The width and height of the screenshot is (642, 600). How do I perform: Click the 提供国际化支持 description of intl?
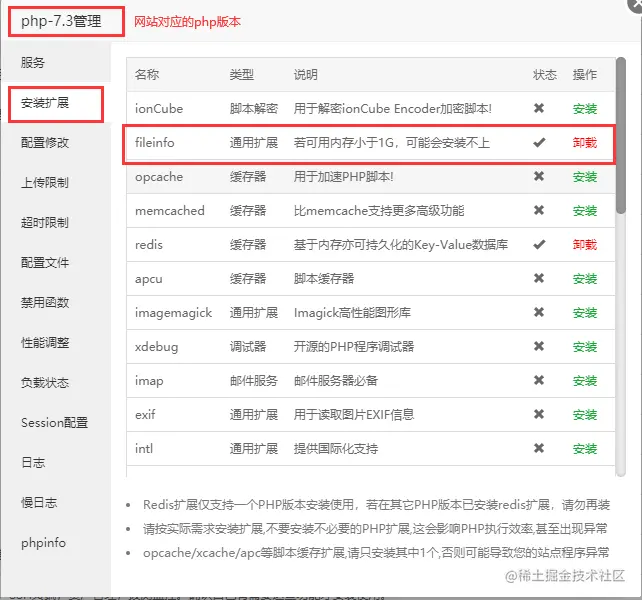tap(336, 449)
